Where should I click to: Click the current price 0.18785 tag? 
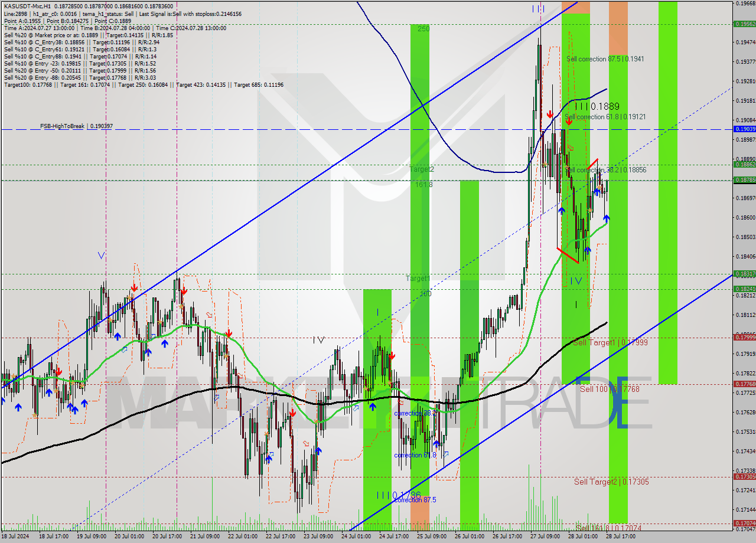click(x=744, y=180)
